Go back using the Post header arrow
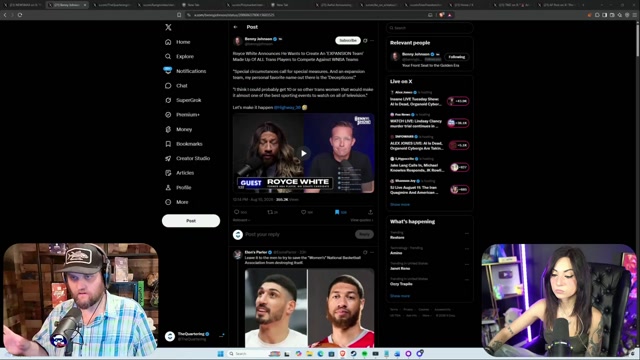Screen dimensions: 640x360 236,27
